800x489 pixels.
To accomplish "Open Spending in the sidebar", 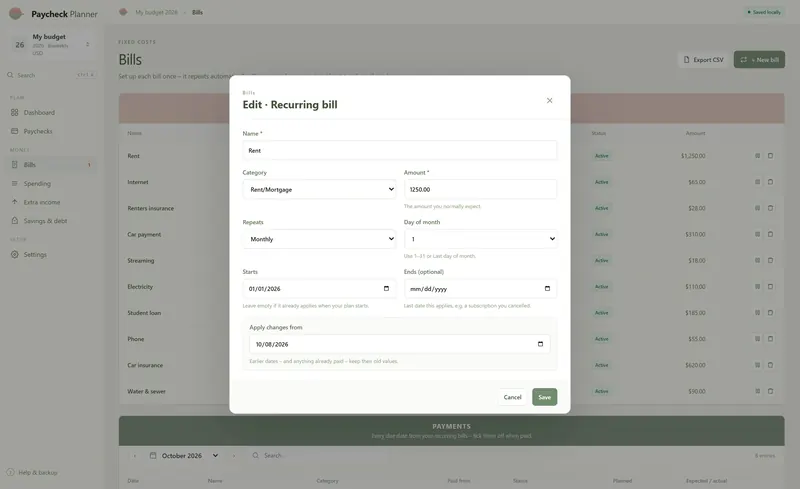I will (51, 183).
